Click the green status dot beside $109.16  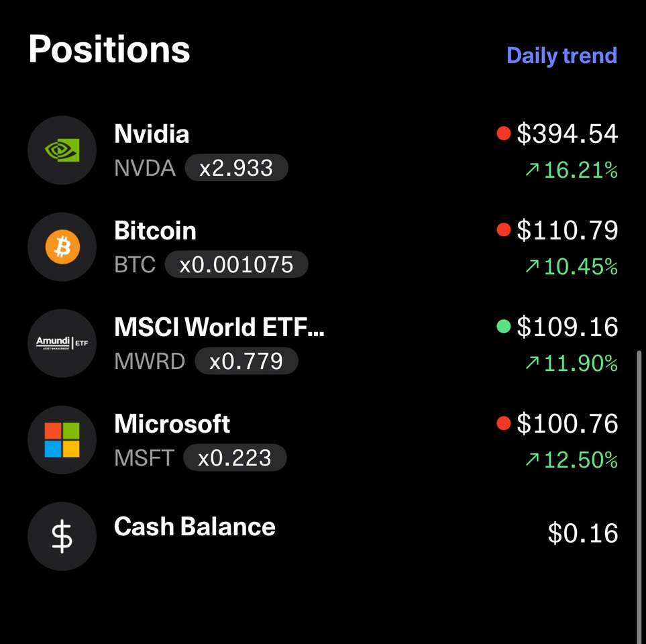tap(504, 326)
